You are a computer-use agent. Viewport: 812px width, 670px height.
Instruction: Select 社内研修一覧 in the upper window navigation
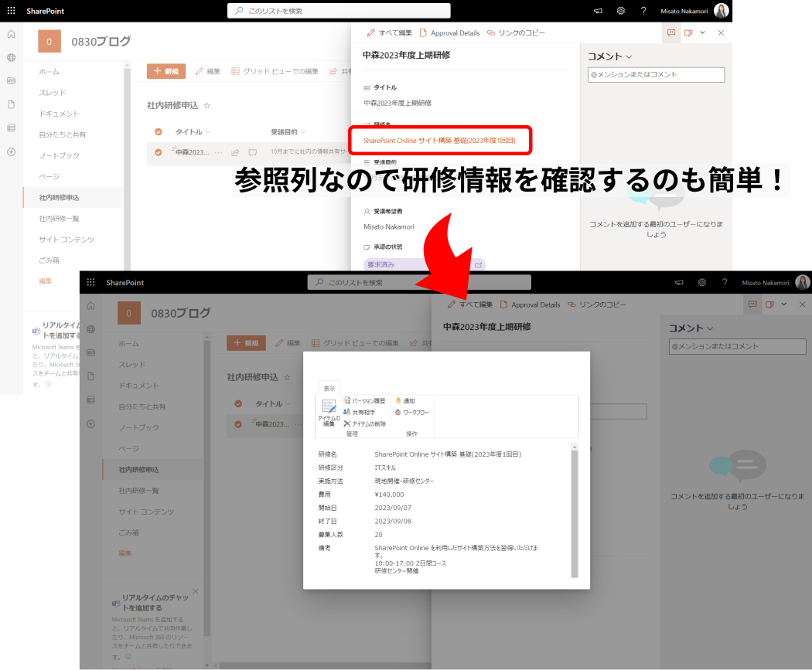[59, 219]
